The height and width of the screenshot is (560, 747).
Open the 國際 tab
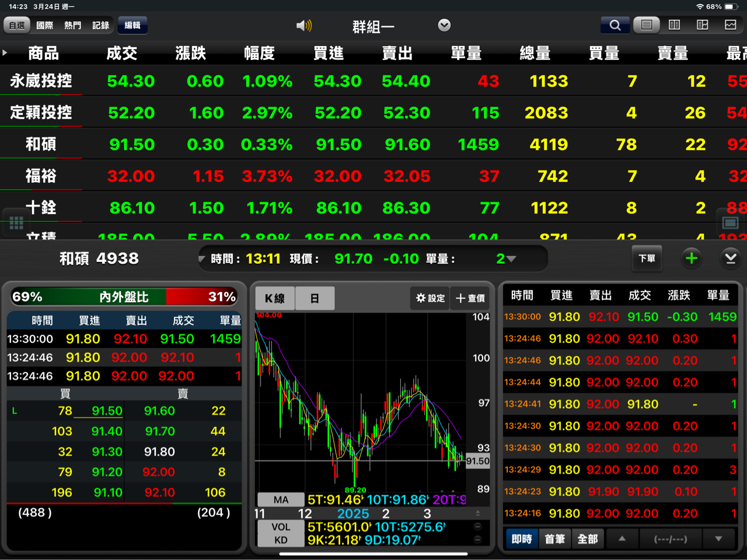[x=45, y=25]
